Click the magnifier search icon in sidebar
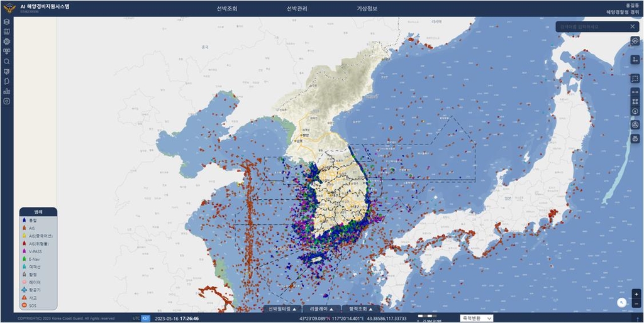The height and width of the screenshot is (323, 644). tap(7, 62)
